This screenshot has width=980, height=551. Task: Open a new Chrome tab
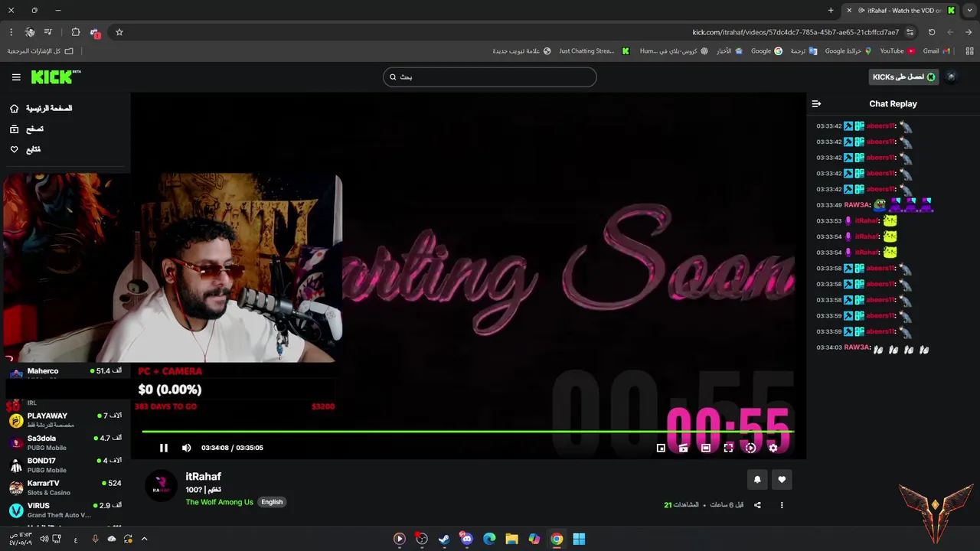pos(831,11)
